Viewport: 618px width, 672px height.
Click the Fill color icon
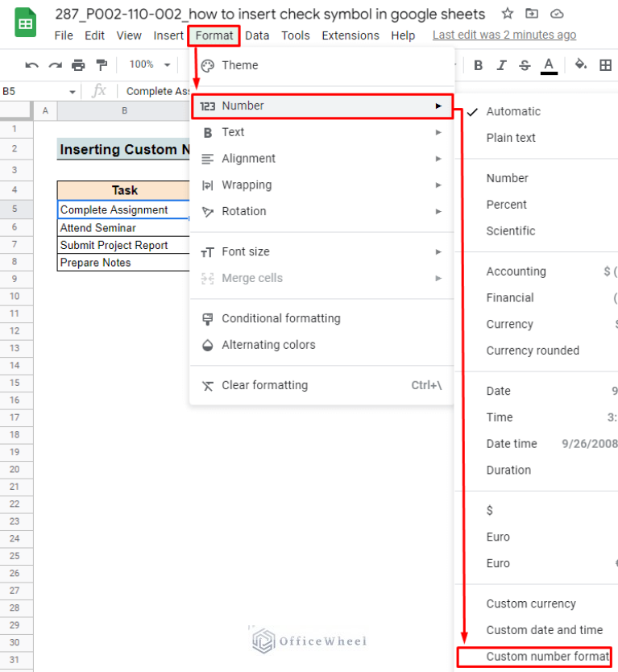point(581,64)
